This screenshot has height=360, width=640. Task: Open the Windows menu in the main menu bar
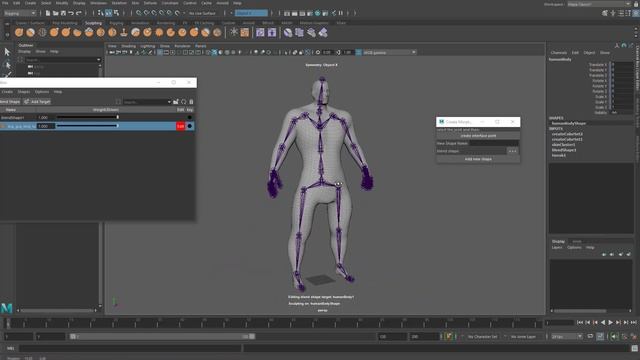(x=98, y=3)
